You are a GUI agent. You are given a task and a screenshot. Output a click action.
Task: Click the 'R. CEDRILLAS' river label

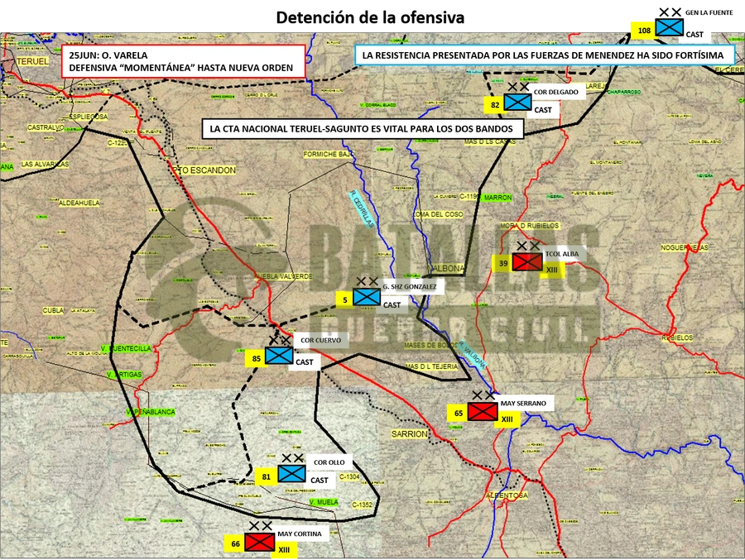pyautogui.click(x=362, y=209)
